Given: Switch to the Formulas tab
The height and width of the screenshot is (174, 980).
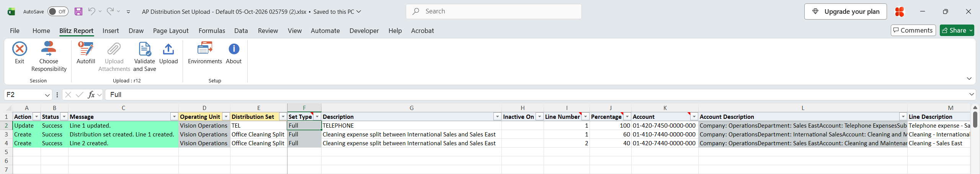Looking at the screenshot, I should pos(212,31).
